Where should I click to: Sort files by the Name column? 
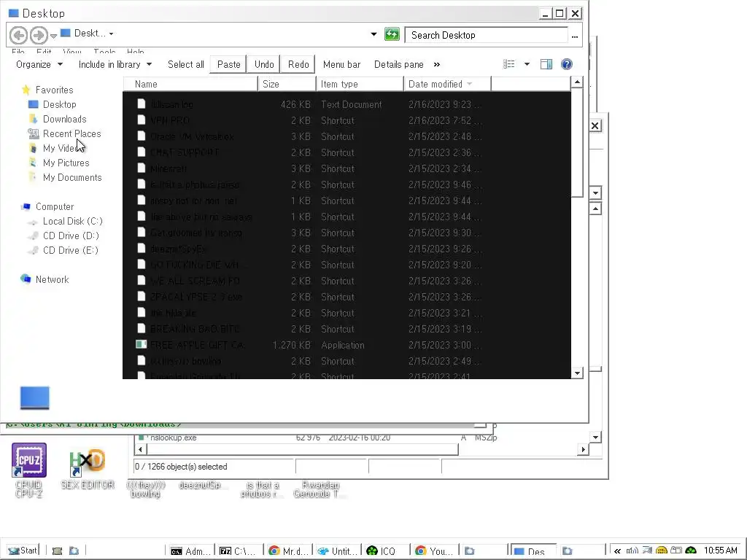click(190, 84)
